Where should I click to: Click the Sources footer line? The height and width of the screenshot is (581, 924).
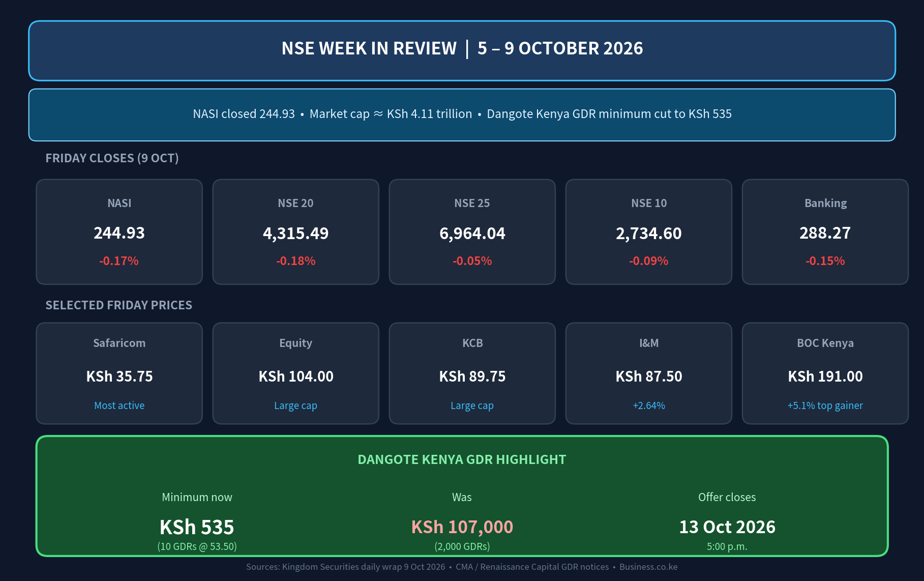[x=462, y=567]
